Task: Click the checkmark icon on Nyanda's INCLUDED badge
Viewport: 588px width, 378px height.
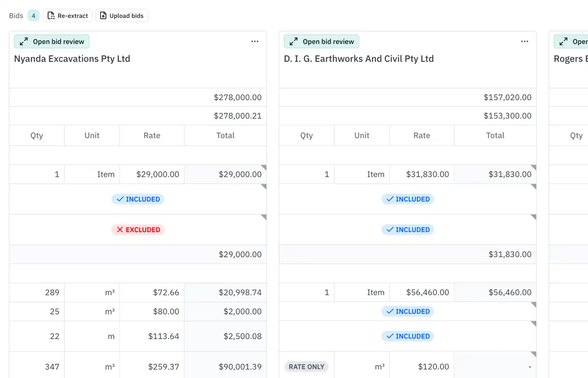Action: tap(119, 199)
